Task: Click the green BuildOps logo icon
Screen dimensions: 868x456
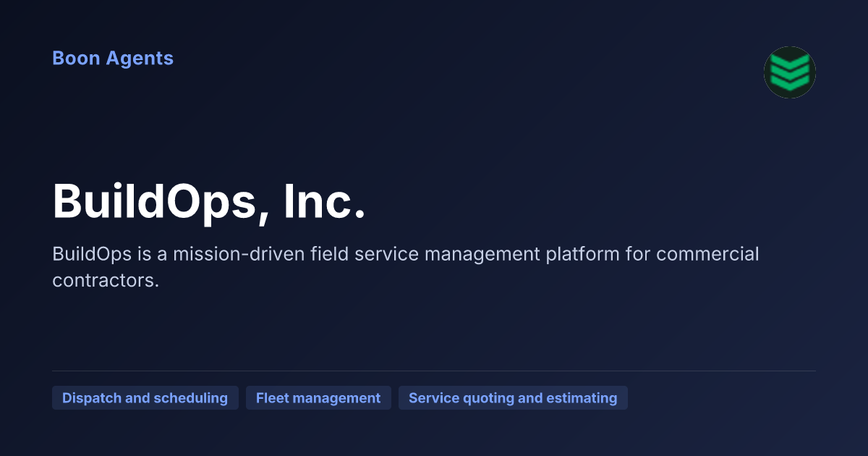Action: [790, 72]
